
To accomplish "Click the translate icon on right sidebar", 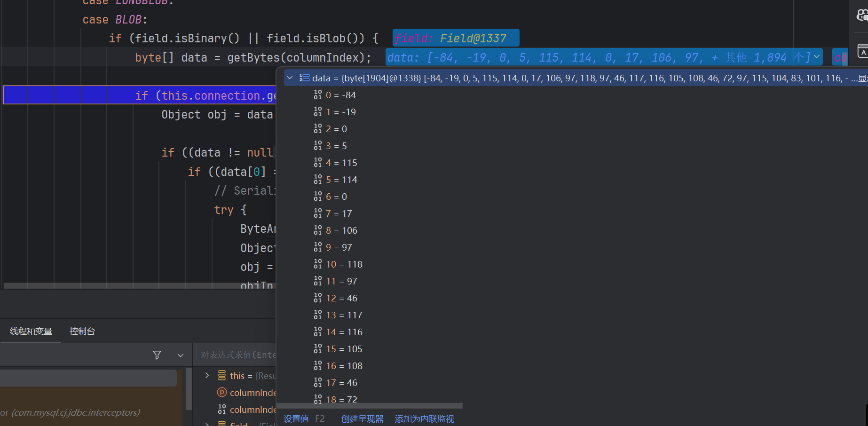I will tap(863, 51).
